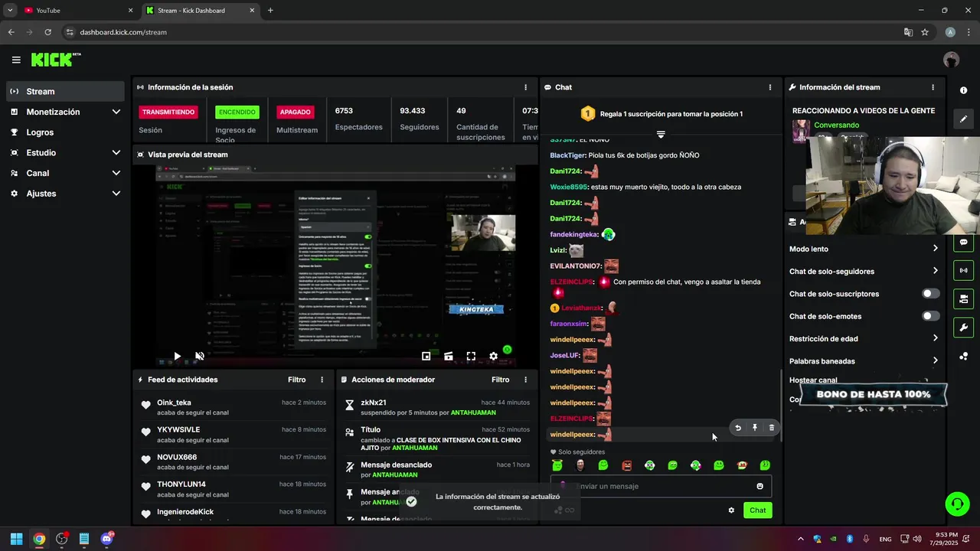Click the Oink_teka follower entry
Image resolution: width=980 pixels, height=551 pixels.
point(234,407)
